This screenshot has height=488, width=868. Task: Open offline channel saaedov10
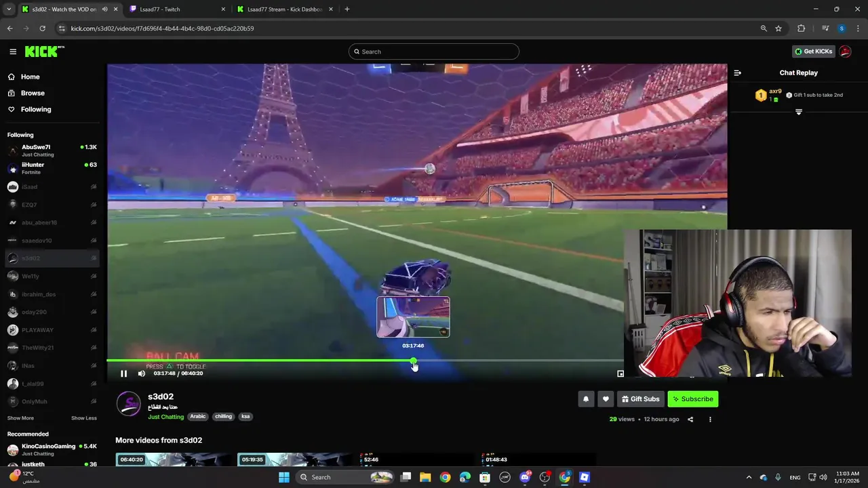(52, 241)
